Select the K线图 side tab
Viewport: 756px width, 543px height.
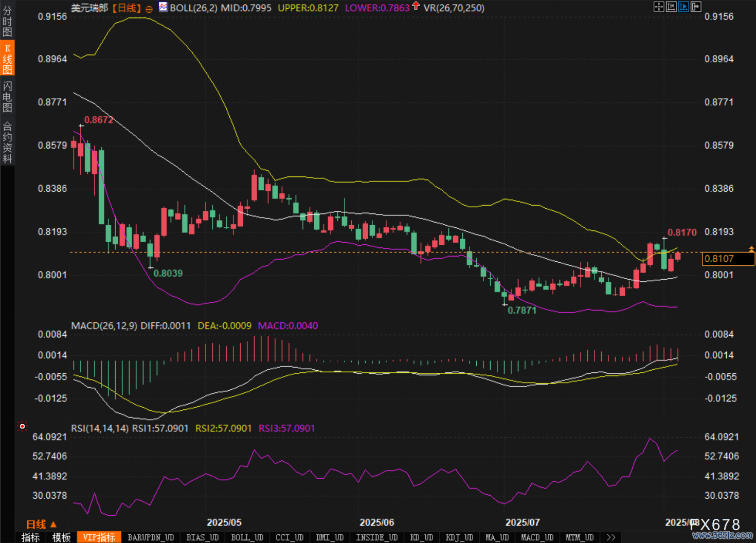(x=7, y=58)
